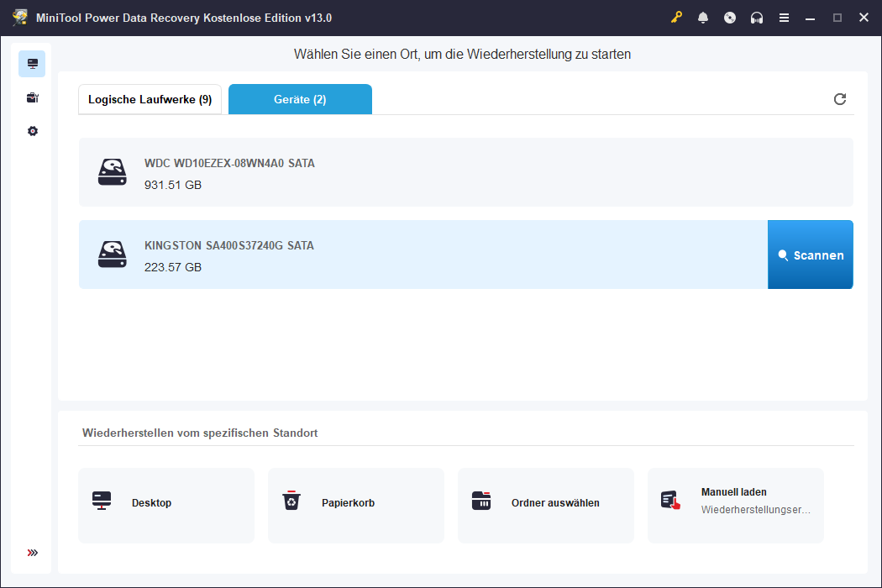Start scanning with the Scannen button

click(x=810, y=255)
